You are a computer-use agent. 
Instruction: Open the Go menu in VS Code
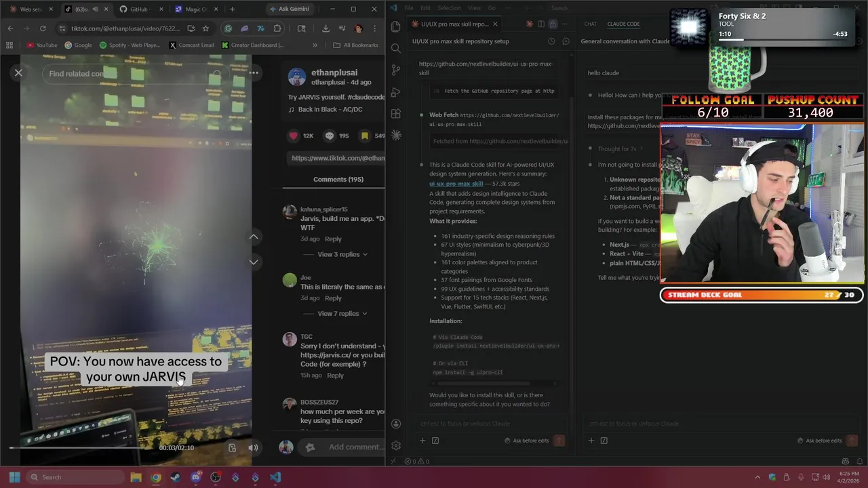pyautogui.click(x=492, y=8)
